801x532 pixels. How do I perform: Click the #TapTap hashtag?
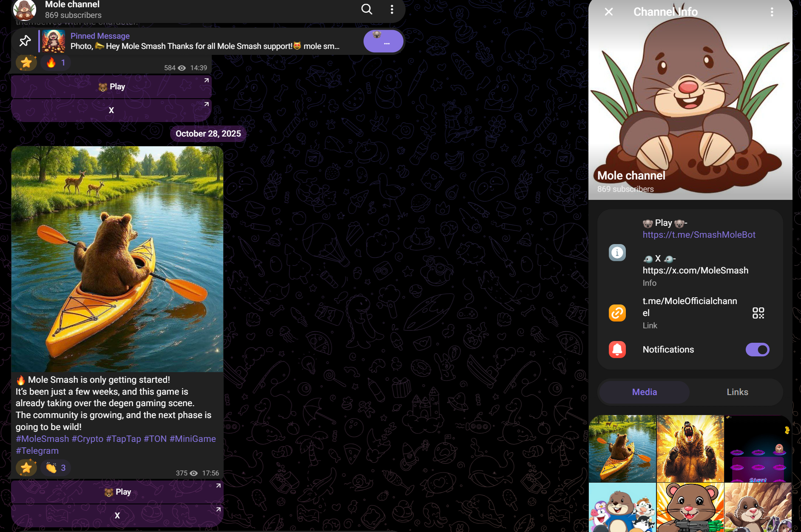click(123, 439)
